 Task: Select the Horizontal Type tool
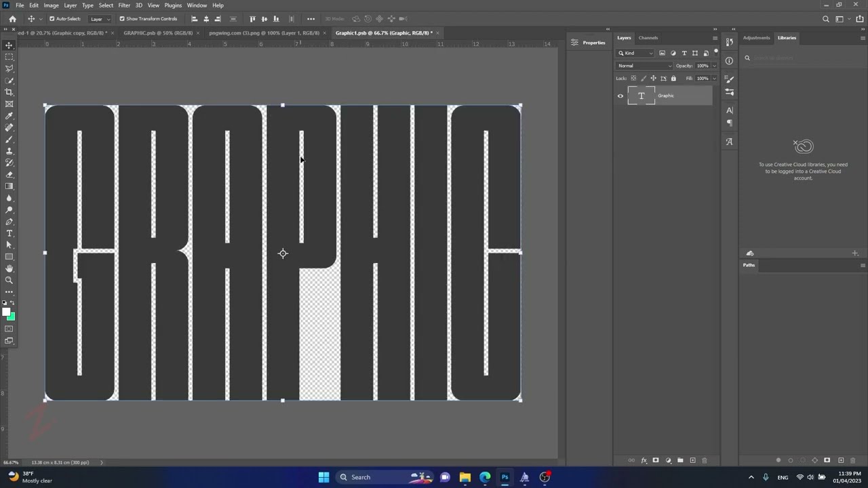click(9, 233)
